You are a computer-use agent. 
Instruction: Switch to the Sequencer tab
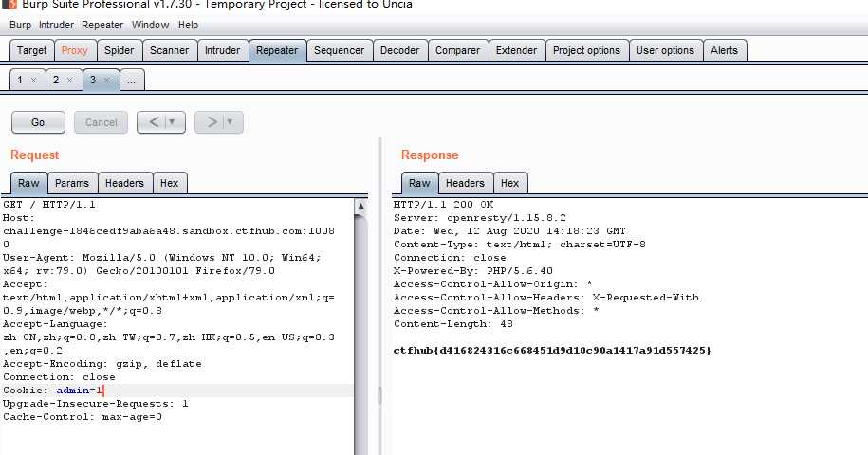click(340, 50)
